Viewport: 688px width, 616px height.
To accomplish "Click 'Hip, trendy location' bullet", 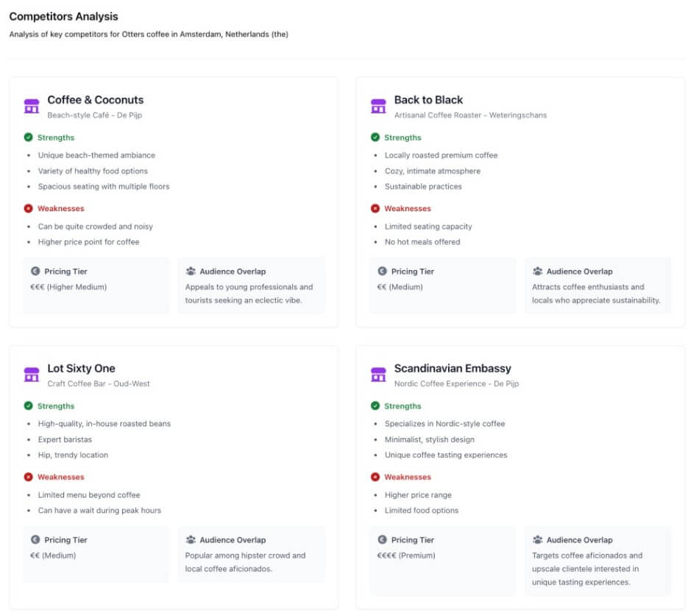I will point(73,455).
